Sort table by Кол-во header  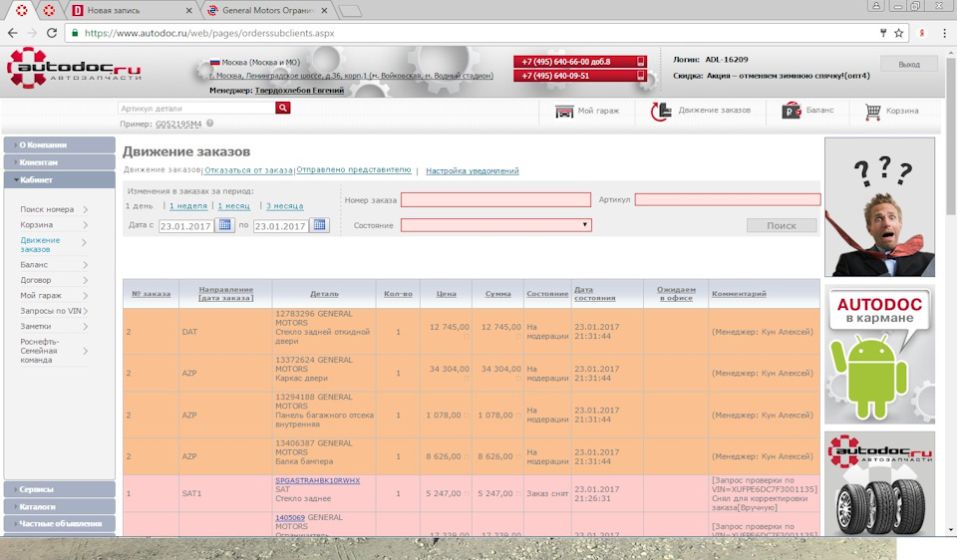tap(398, 294)
